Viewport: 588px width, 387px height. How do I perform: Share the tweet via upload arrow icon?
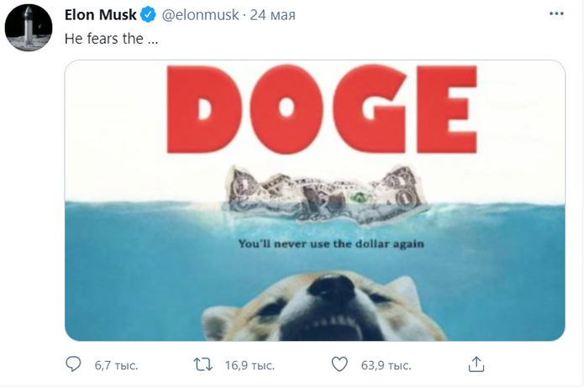[x=475, y=364]
